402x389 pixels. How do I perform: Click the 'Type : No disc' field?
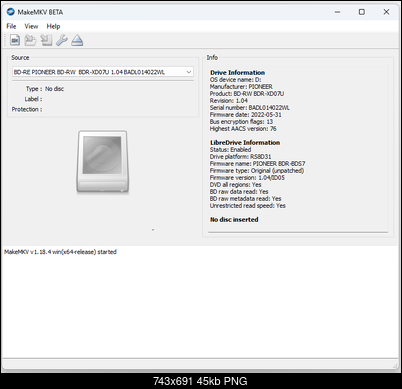(x=45, y=89)
